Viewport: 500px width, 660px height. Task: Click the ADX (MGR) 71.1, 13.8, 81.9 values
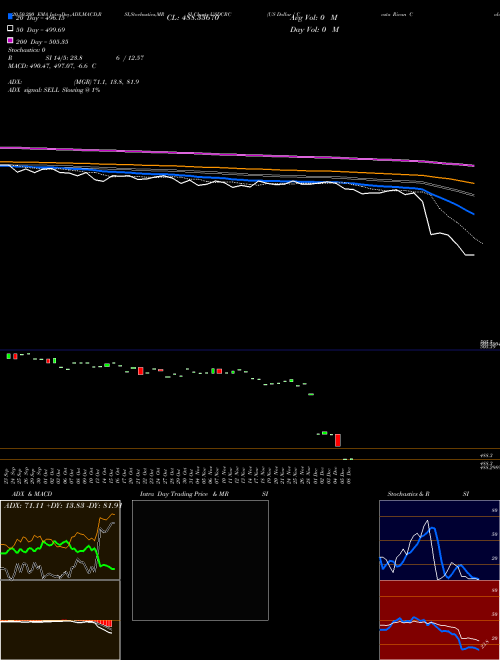click(x=107, y=82)
